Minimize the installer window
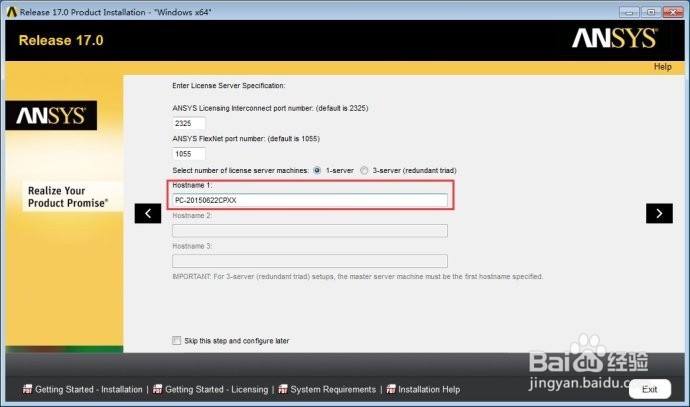Screen dimensions: 690x407 tap(629, 12)
